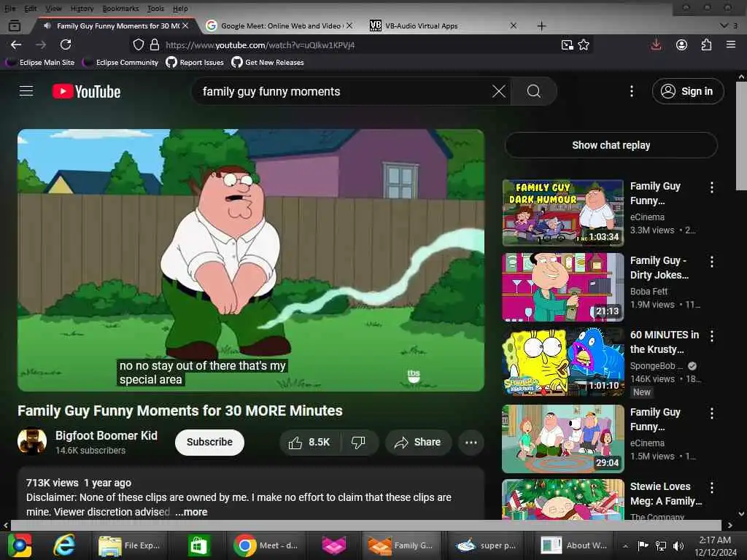Click the Sign in button
Viewport: 747px width, 560px height.
(x=687, y=91)
